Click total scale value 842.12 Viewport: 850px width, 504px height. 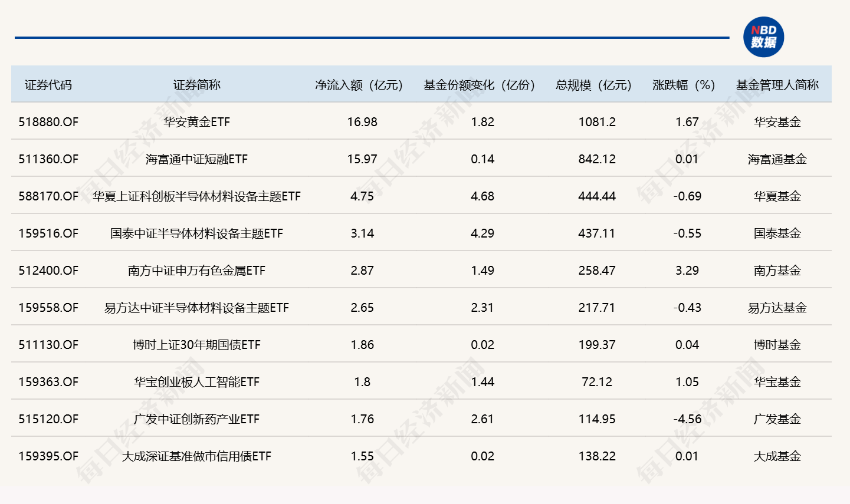[597, 159]
